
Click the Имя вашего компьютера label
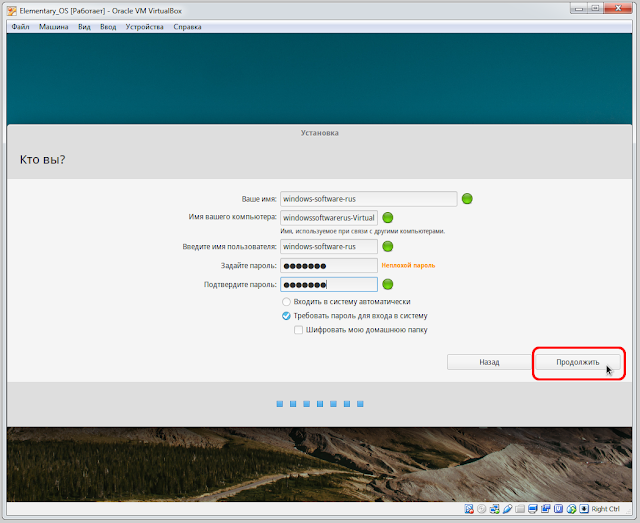[232, 217]
